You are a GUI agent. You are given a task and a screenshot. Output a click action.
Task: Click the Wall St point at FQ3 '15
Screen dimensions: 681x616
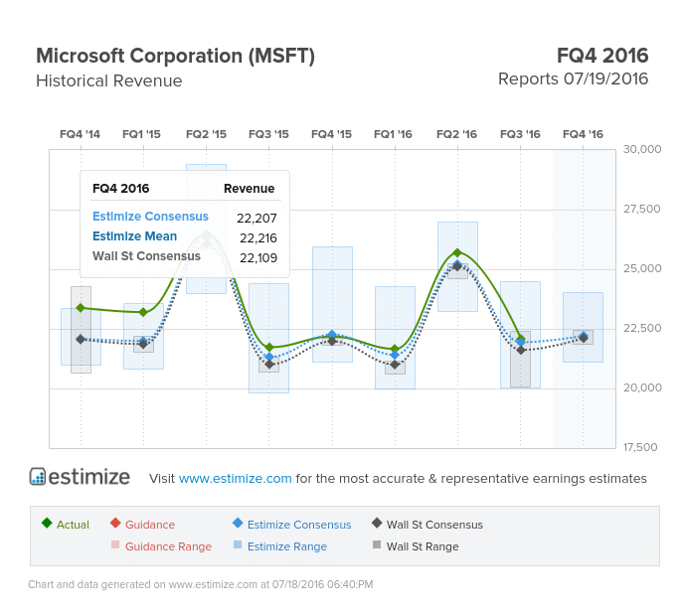coord(269,365)
